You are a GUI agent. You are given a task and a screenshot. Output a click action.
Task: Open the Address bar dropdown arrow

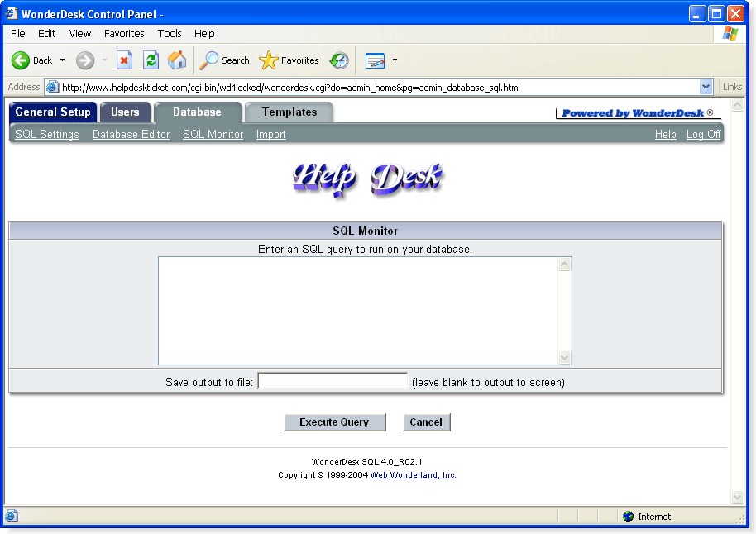point(706,88)
